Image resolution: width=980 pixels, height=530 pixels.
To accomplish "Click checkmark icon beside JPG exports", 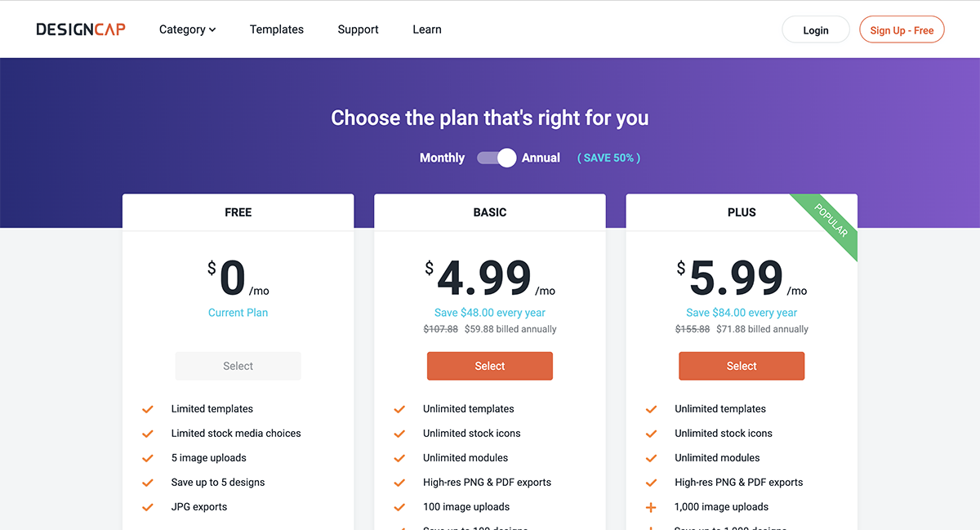I will pos(148,507).
